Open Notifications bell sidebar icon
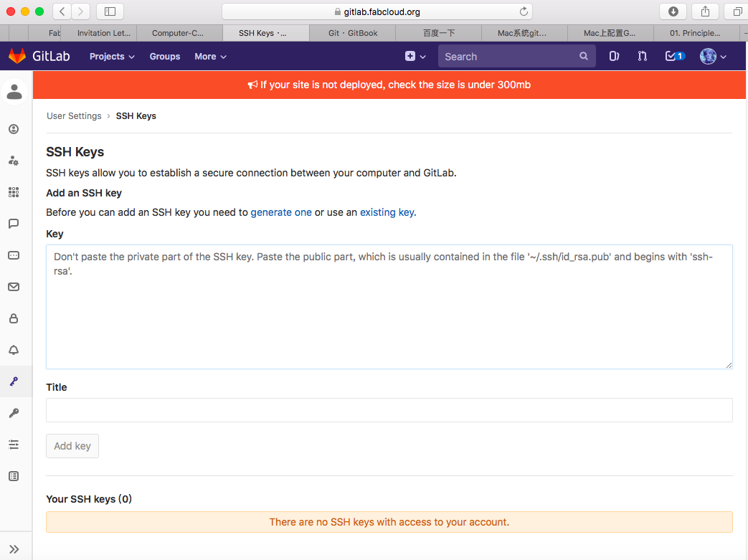The image size is (748, 560). pos(14,350)
